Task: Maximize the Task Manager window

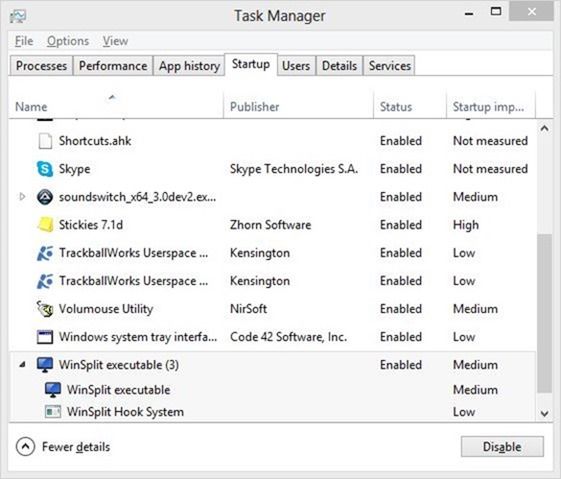Action: (496, 11)
